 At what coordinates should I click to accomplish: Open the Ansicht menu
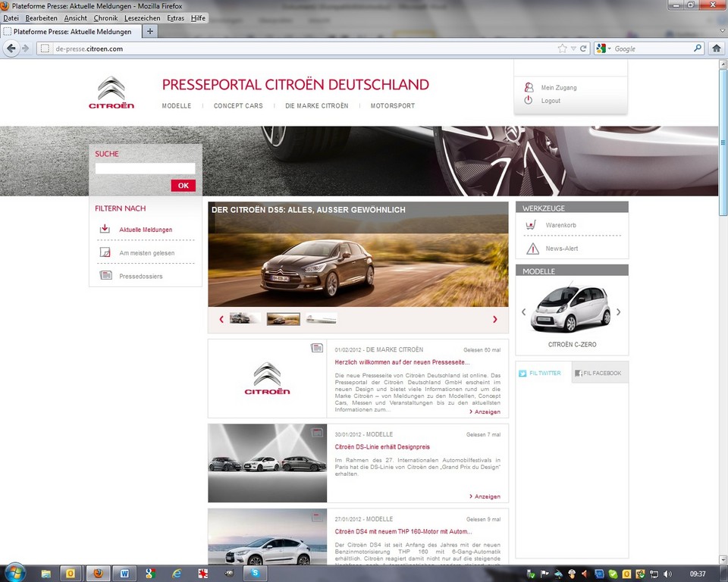[75, 18]
